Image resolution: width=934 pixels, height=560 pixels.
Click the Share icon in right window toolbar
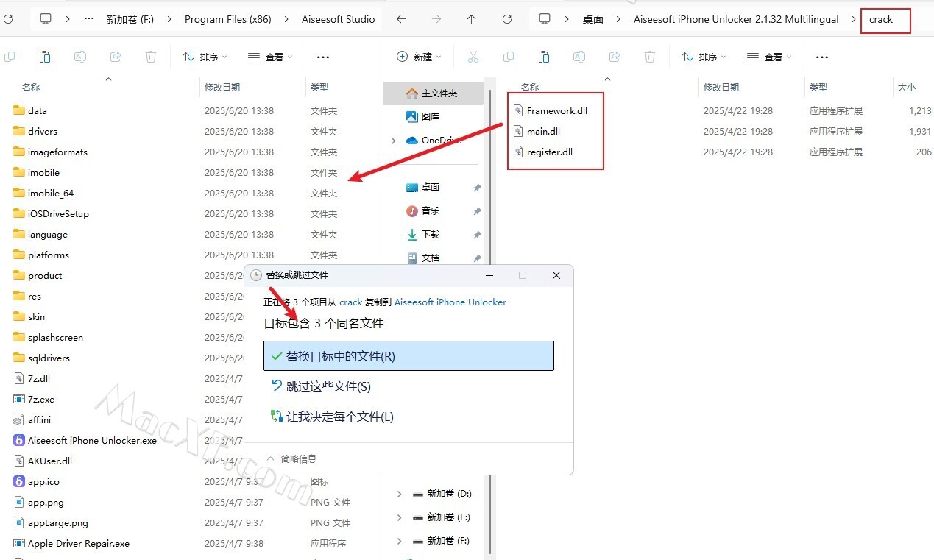click(x=615, y=57)
